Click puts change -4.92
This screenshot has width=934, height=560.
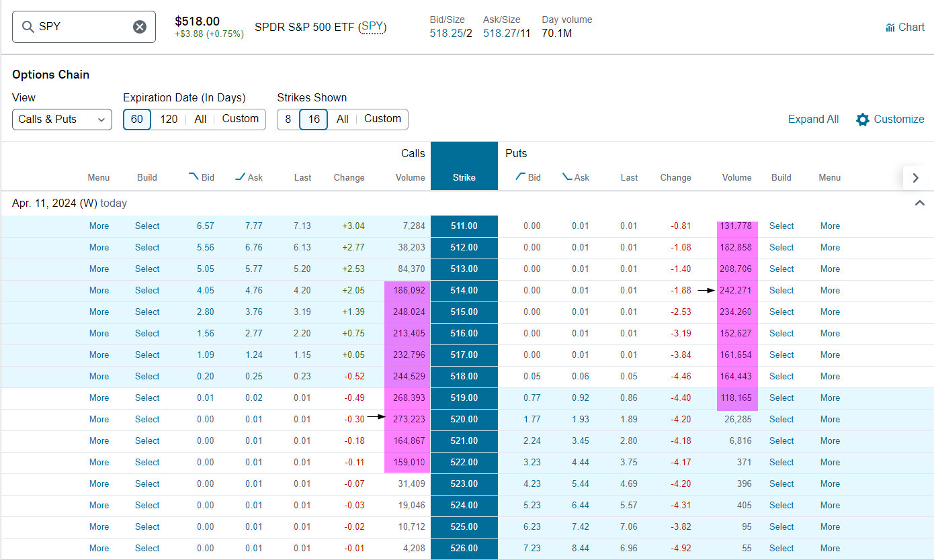click(680, 549)
